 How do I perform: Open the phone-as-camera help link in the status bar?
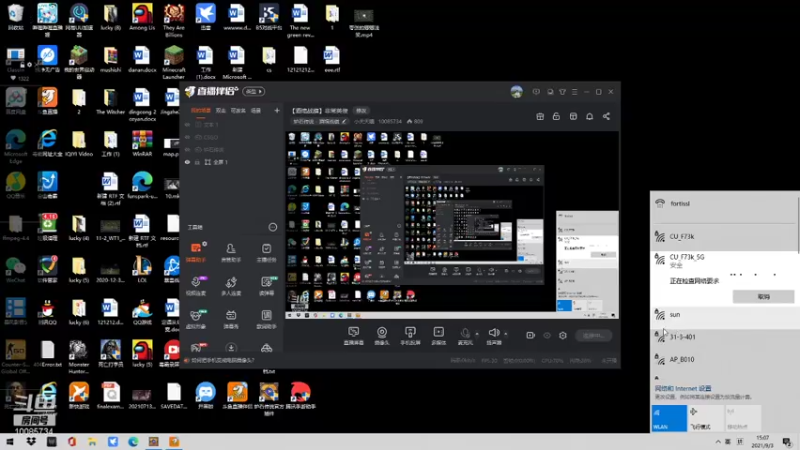pos(222,360)
